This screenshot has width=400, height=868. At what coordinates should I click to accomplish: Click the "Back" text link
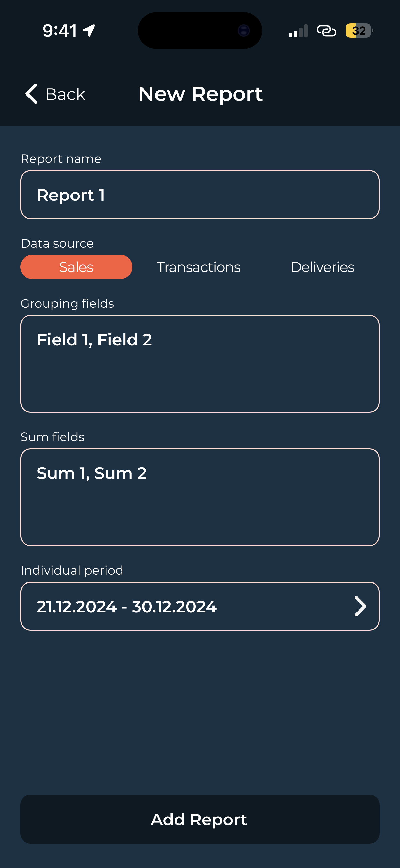pos(65,94)
